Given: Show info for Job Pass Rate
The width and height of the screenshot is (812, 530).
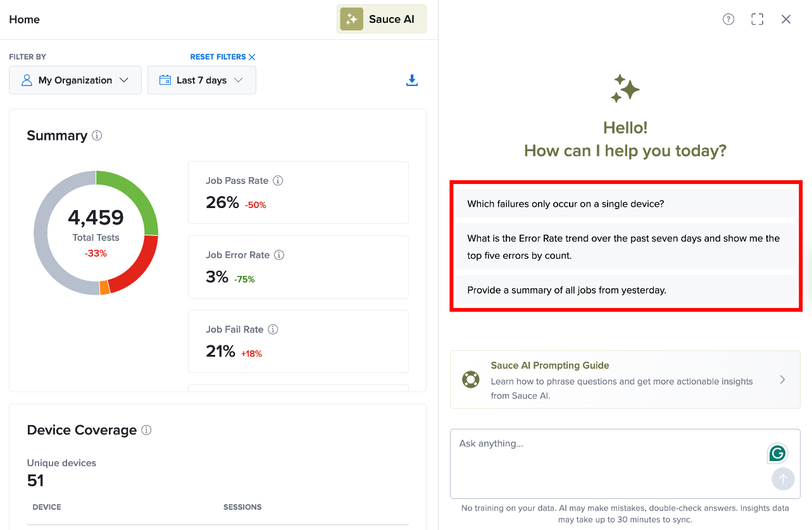Looking at the screenshot, I should click(278, 180).
